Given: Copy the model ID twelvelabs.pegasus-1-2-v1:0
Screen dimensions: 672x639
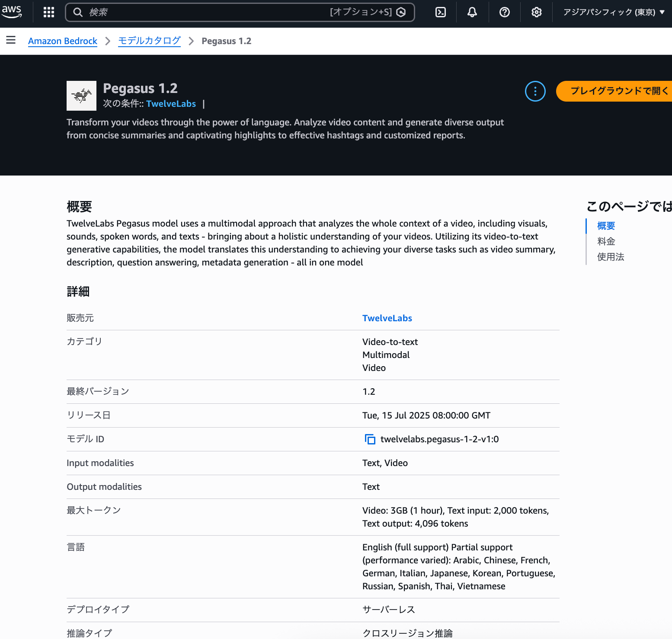Looking at the screenshot, I should click(370, 439).
